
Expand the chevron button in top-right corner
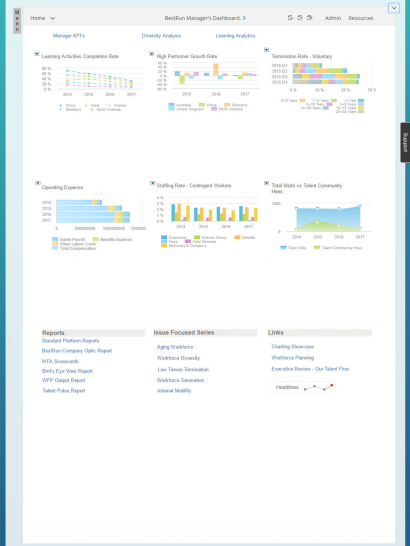(394, 8)
